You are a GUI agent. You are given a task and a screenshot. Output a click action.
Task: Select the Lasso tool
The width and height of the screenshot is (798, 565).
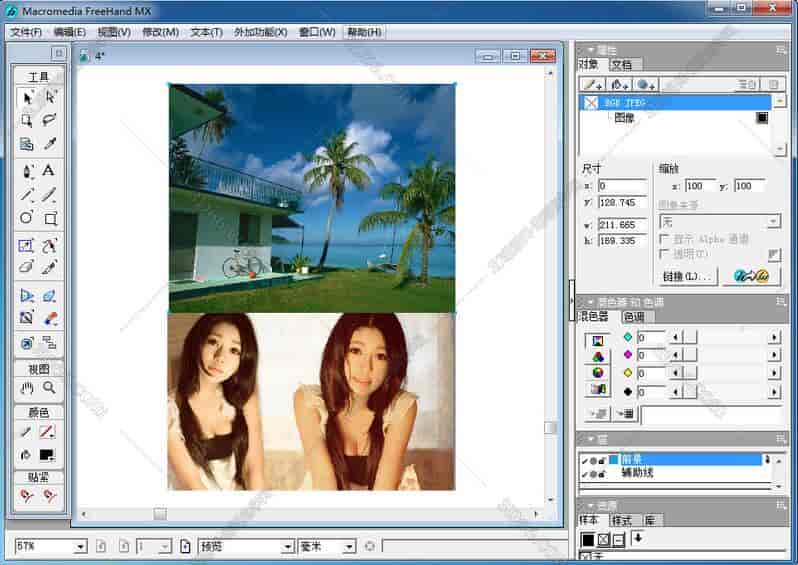click(x=48, y=120)
